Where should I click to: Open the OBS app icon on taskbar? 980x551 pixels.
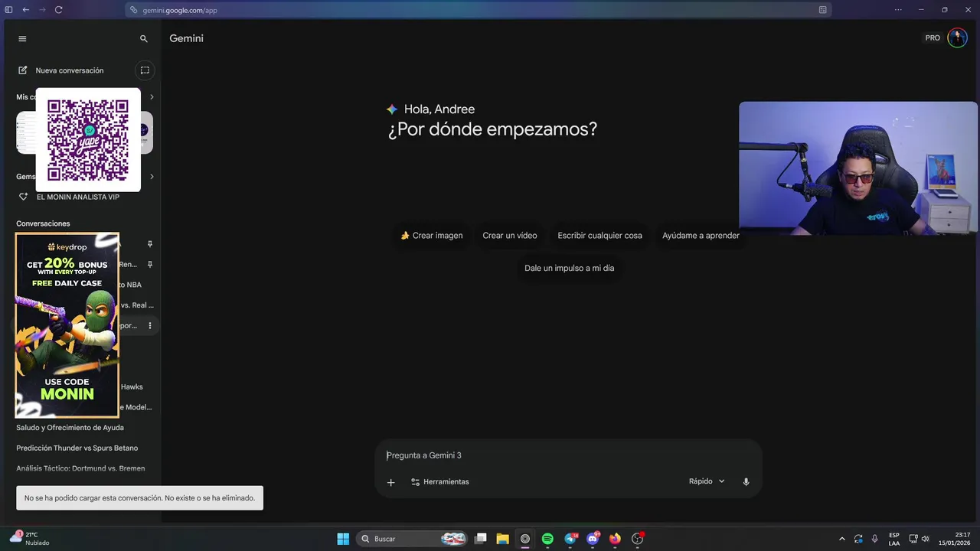[637, 539]
